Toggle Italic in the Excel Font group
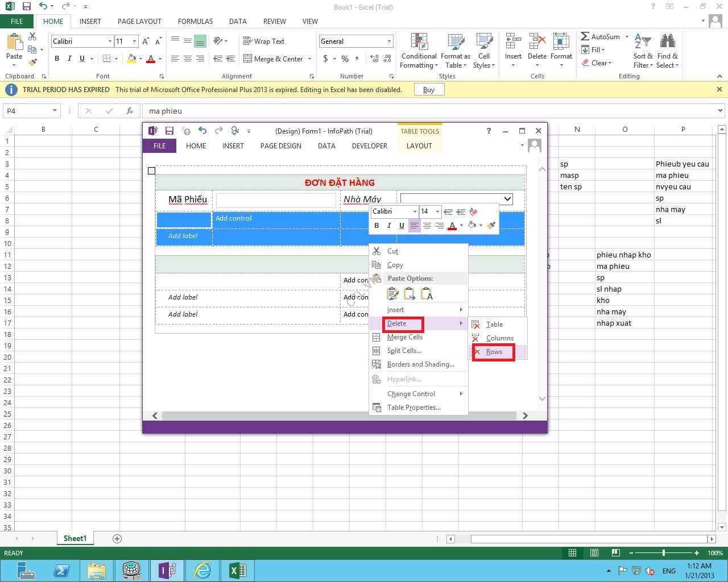Screen dimensions: 728x582 pos(69,59)
